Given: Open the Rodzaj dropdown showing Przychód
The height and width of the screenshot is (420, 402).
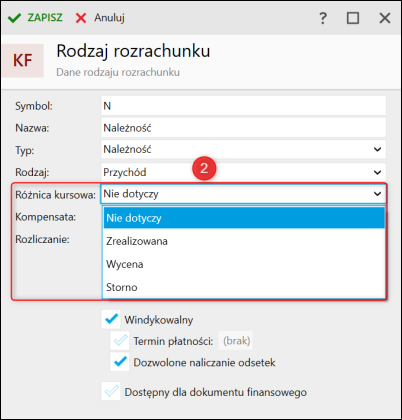Looking at the screenshot, I should tap(243, 172).
